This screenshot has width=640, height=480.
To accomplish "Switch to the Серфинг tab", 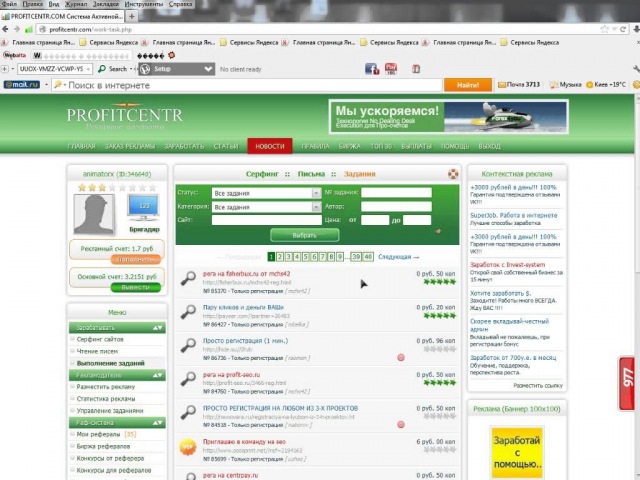I will click(x=262, y=174).
